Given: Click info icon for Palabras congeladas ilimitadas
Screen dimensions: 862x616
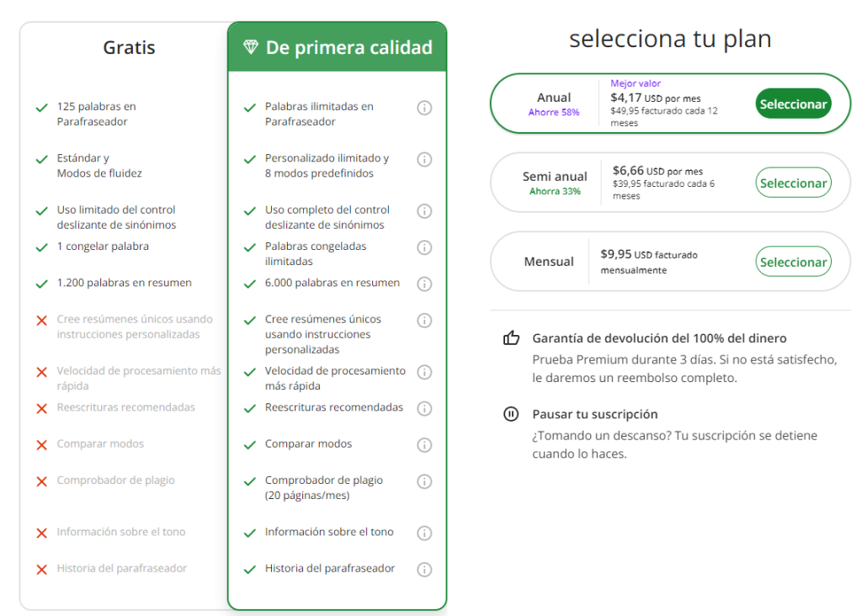Looking at the screenshot, I should click(424, 247).
